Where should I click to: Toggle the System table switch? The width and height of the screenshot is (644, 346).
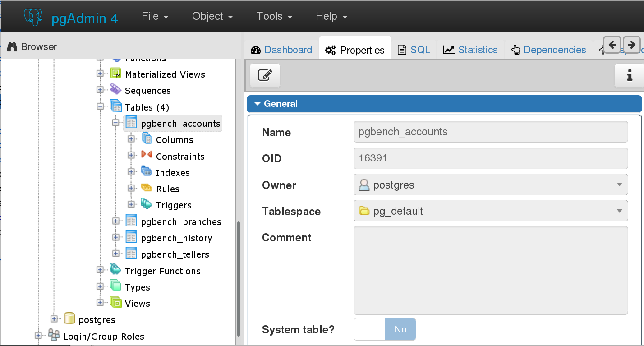[385, 329]
